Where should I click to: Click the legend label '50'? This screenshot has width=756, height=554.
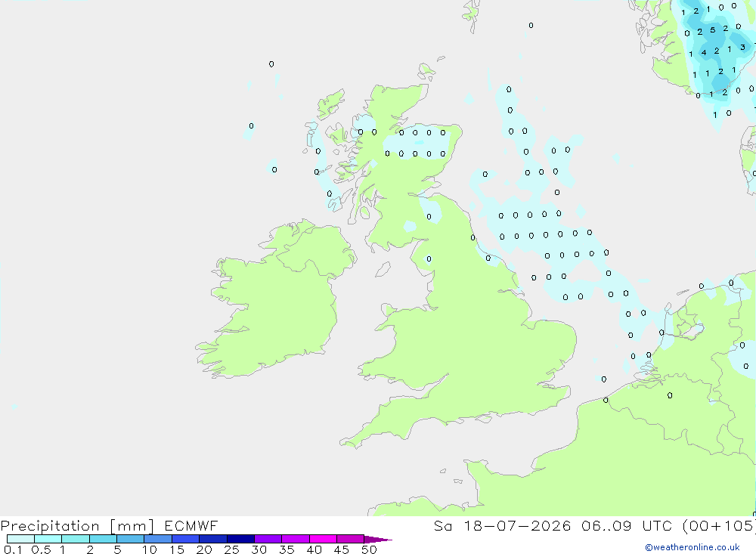369,549
